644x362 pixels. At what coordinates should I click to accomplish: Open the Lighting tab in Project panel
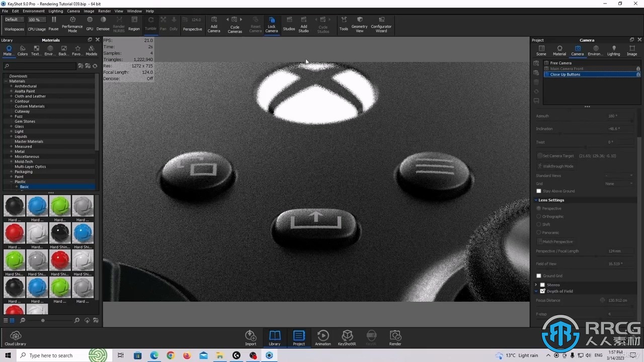click(613, 51)
